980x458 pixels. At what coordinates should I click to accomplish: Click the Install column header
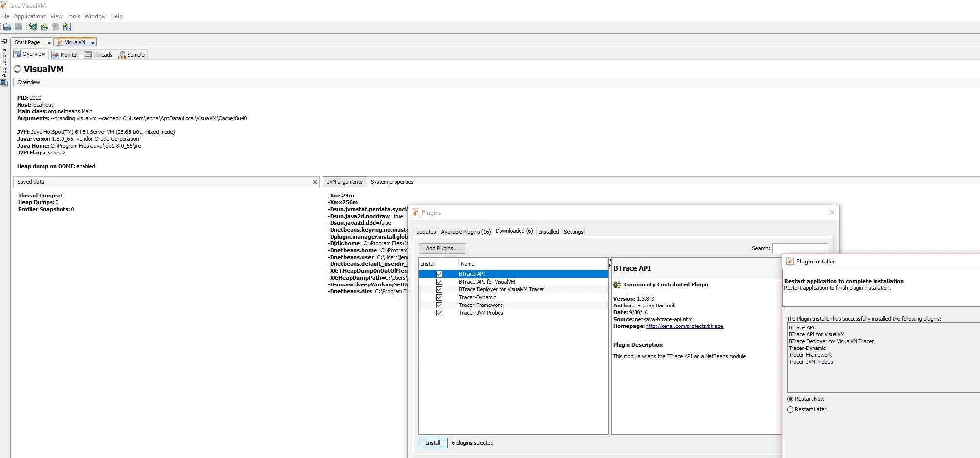(x=438, y=264)
